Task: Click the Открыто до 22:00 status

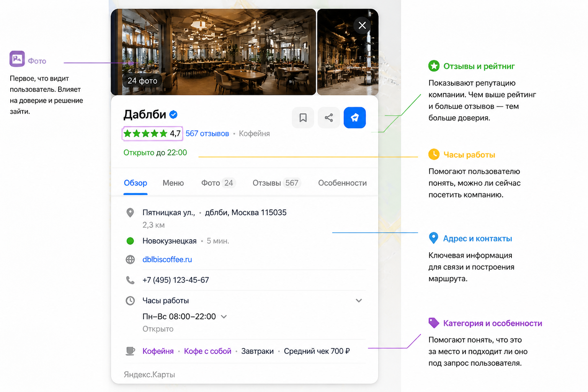Action: 155,152
